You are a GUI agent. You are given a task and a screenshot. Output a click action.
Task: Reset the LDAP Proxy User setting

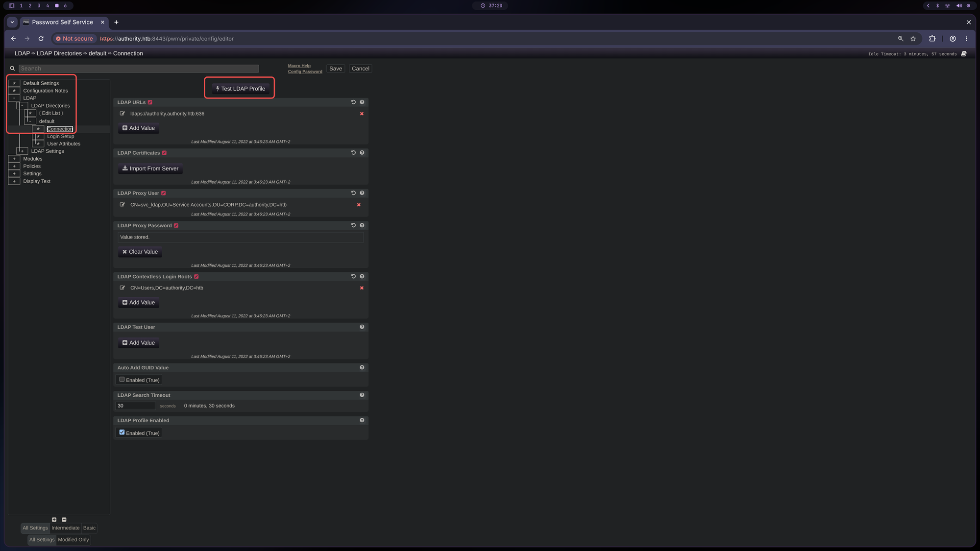coord(353,193)
